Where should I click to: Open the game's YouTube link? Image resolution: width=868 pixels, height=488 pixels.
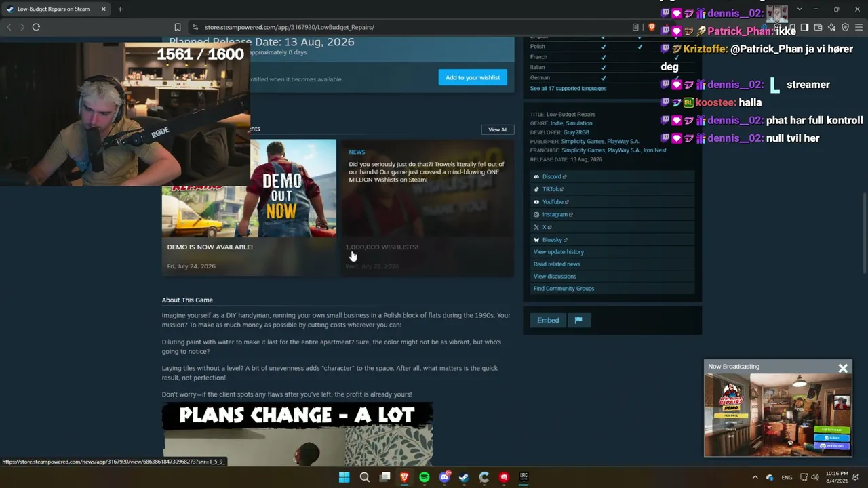pos(553,202)
